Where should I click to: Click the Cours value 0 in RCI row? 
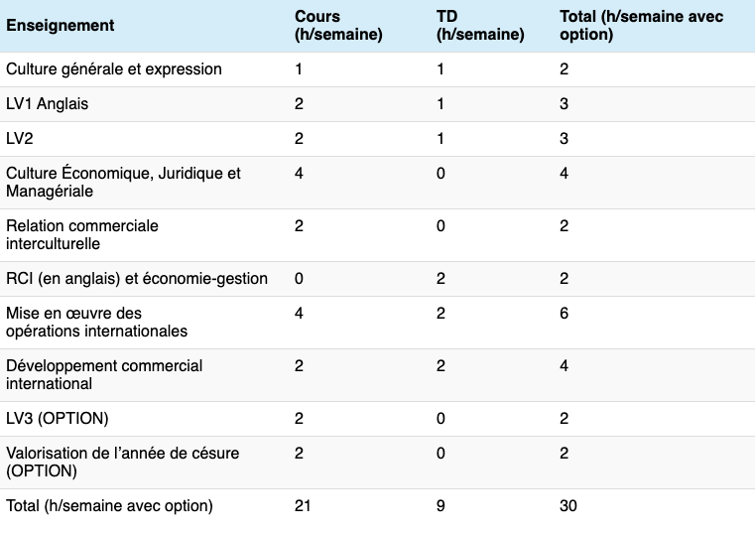300,279
